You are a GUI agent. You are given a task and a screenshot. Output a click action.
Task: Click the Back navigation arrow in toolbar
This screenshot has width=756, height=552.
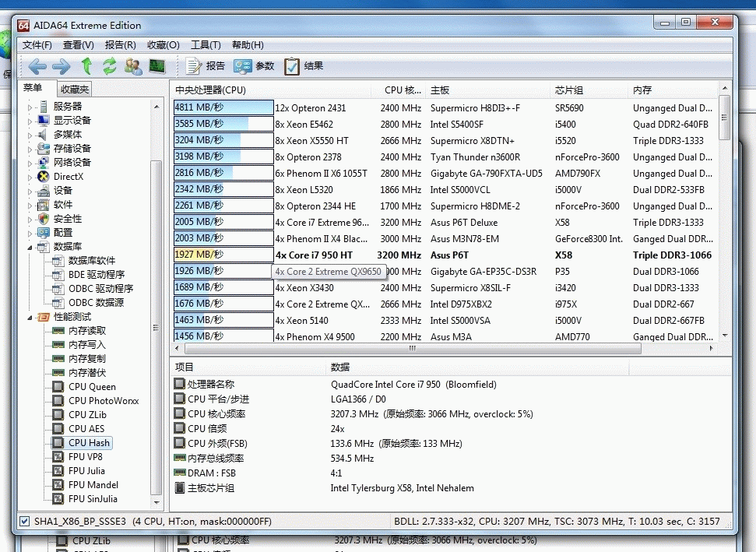[37, 67]
